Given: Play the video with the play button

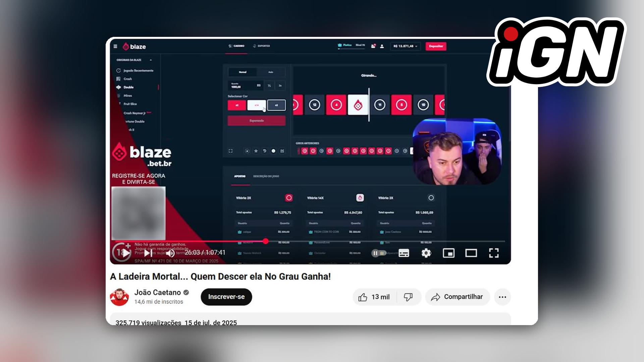Looking at the screenshot, I should [126, 253].
